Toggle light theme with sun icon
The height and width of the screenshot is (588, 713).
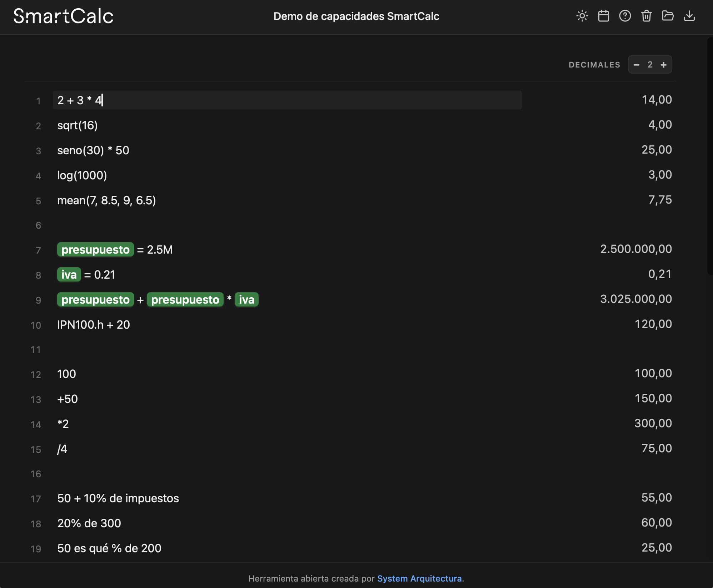582,16
